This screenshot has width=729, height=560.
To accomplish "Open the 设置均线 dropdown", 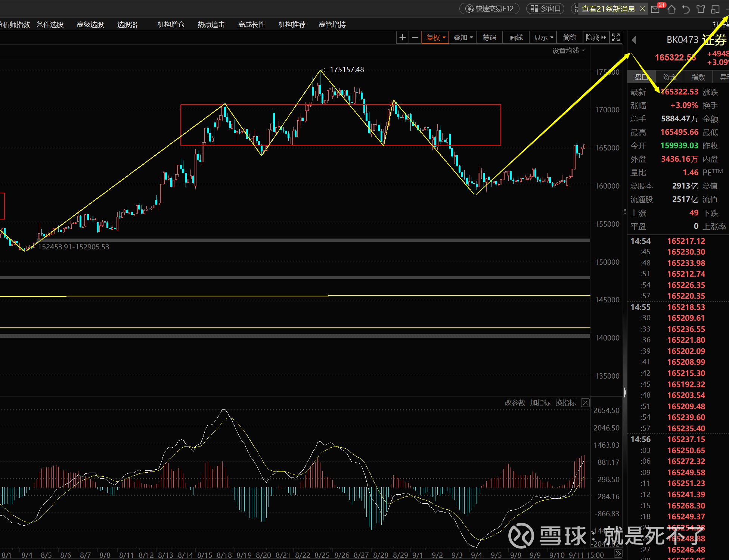I will coord(568,51).
